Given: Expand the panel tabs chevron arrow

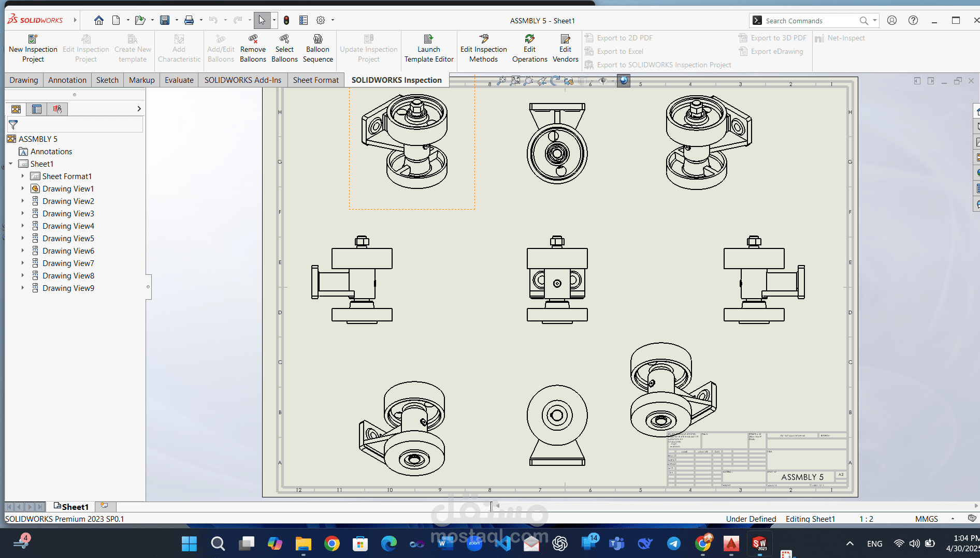Looking at the screenshot, I should [x=139, y=109].
